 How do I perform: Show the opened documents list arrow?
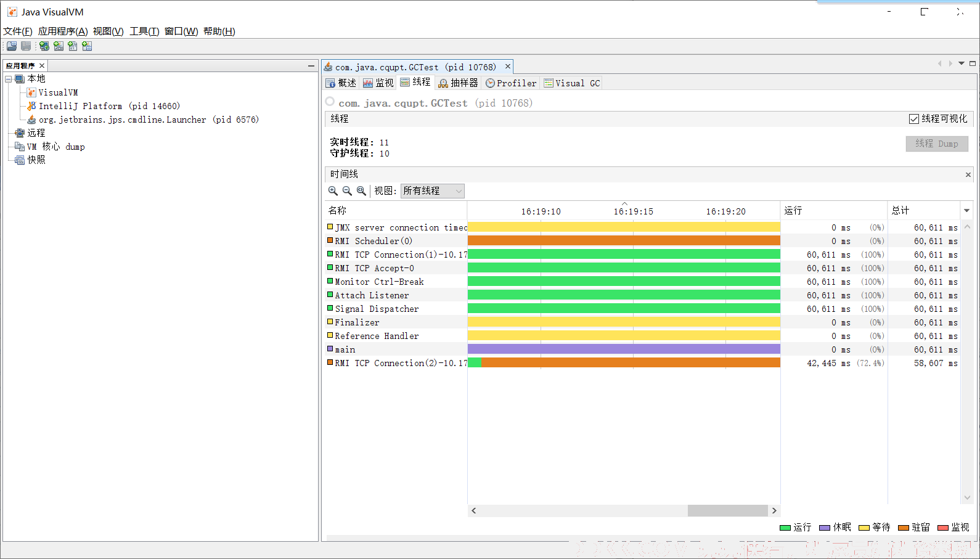pyautogui.click(x=962, y=63)
